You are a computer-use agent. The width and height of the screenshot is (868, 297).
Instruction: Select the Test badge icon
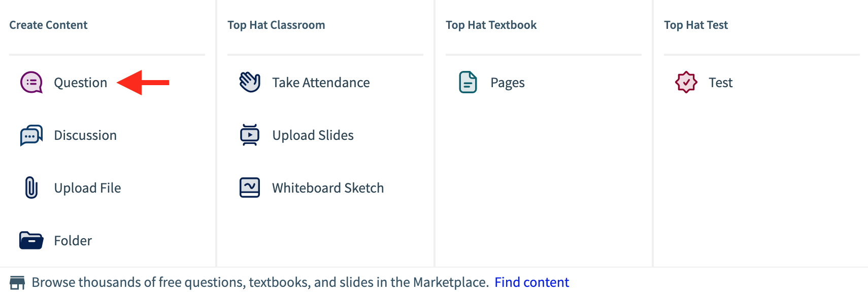pyautogui.click(x=686, y=82)
